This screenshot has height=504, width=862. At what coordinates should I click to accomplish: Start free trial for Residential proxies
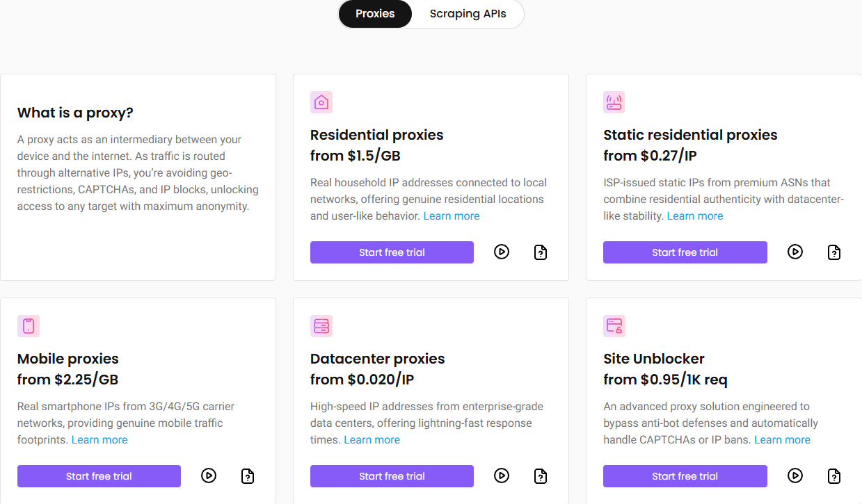[x=392, y=252]
